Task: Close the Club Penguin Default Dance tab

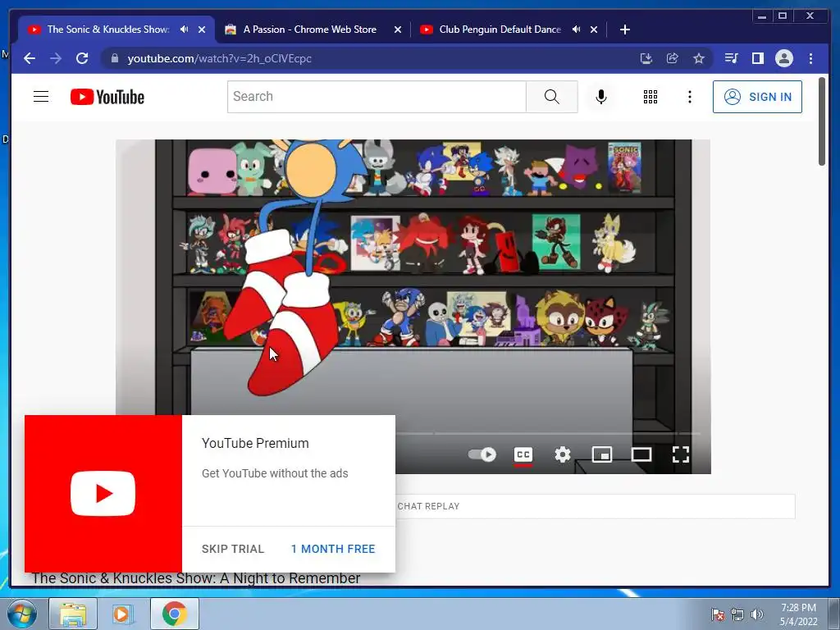Action: point(594,30)
